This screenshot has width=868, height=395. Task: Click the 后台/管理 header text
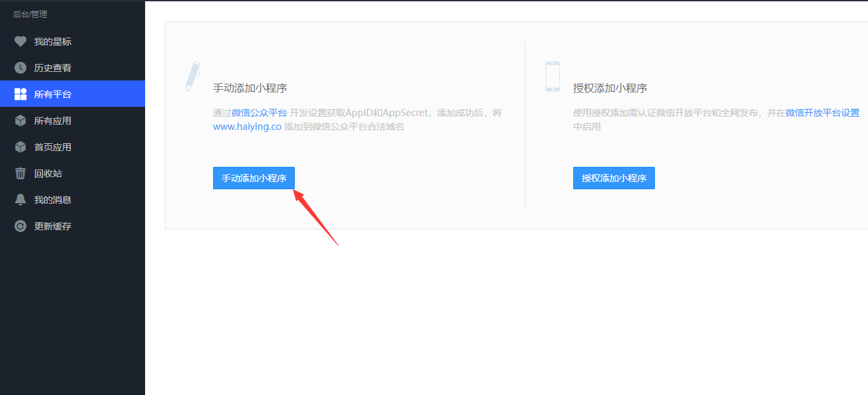(30, 14)
